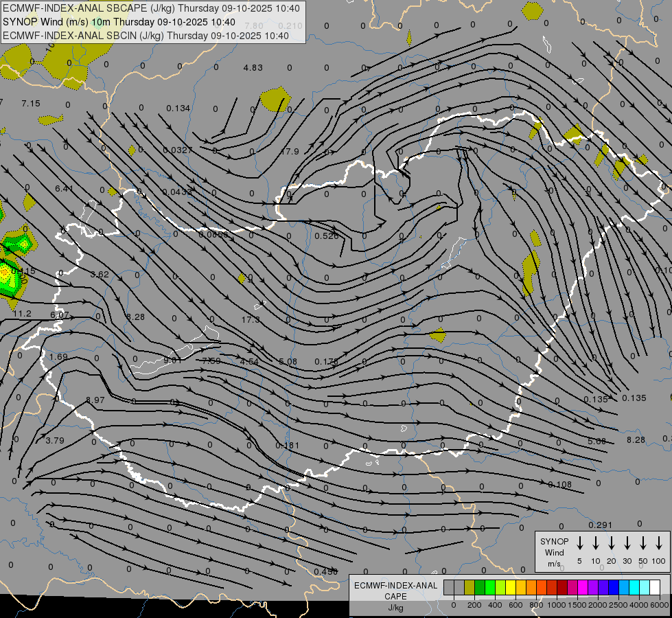The width and height of the screenshot is (672, 618).
Task: Click the 3.79 value on the map
Action: click(55, 440)
